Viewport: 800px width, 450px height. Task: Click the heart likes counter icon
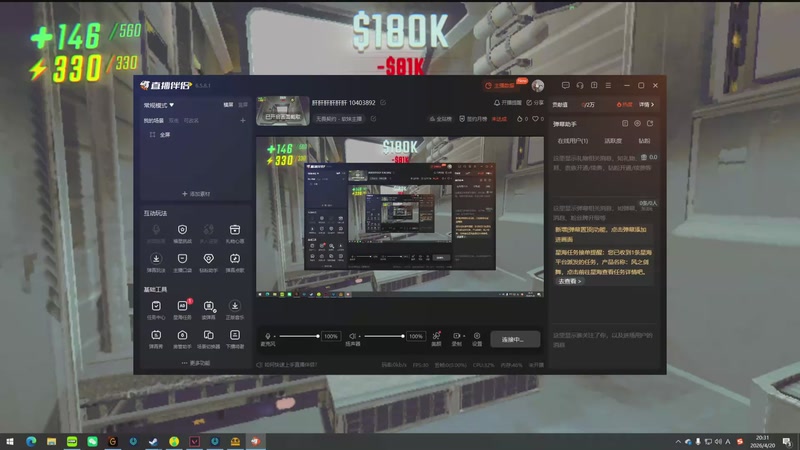pyautogui.click(x=536, y=119)
